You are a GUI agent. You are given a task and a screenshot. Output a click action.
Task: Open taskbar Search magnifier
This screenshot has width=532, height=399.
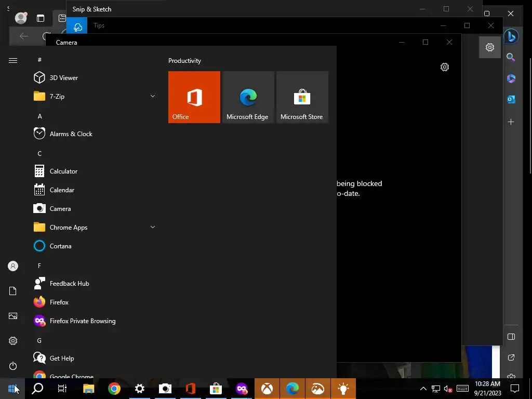(x=37, y=389)
